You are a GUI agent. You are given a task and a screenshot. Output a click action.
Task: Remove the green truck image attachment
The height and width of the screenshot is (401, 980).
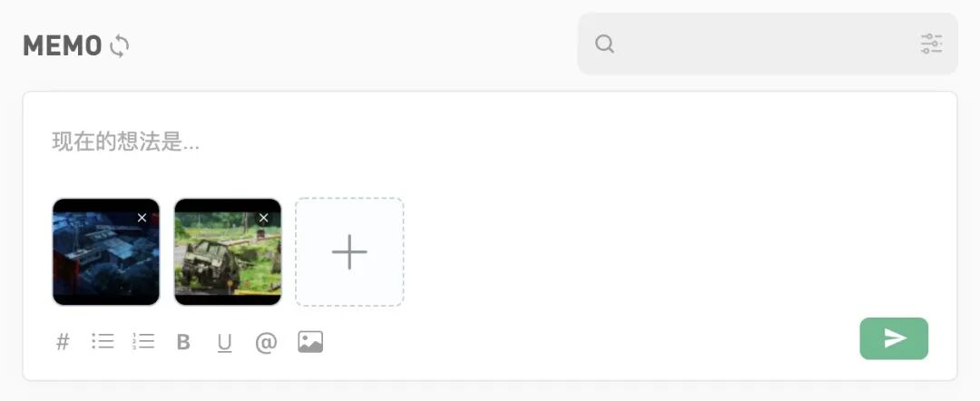coord(263,218)
